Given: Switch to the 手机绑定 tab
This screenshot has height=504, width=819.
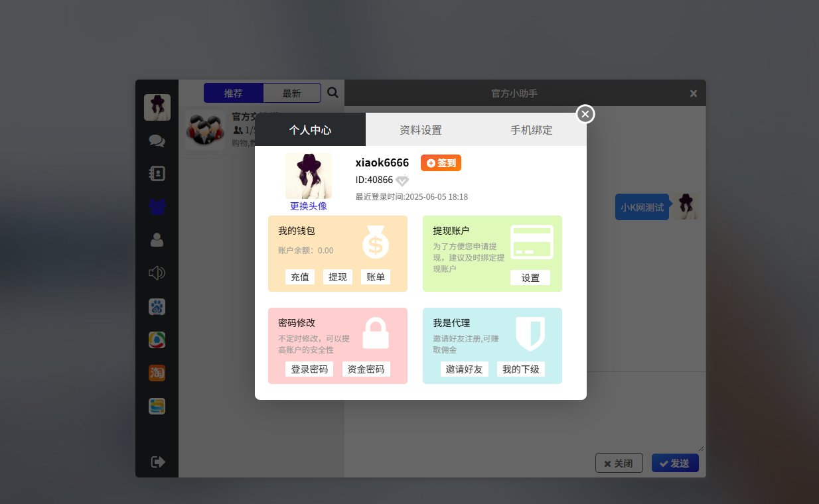Looking at the screenshot, I should 531,130.
